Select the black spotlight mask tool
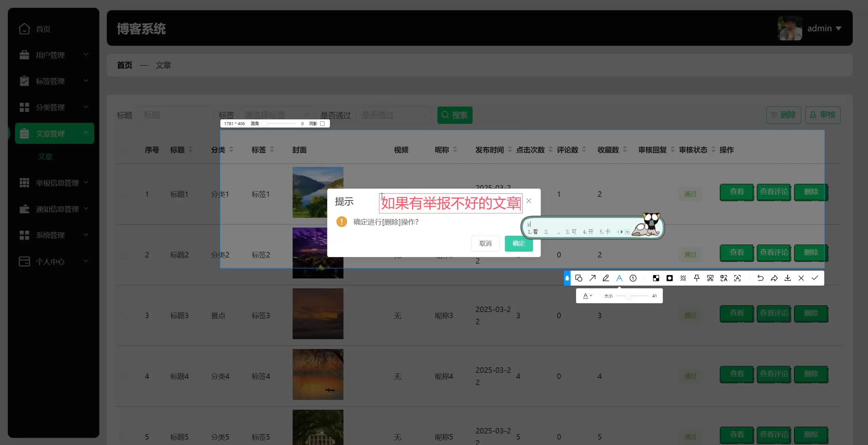 (x=670, y=278)
